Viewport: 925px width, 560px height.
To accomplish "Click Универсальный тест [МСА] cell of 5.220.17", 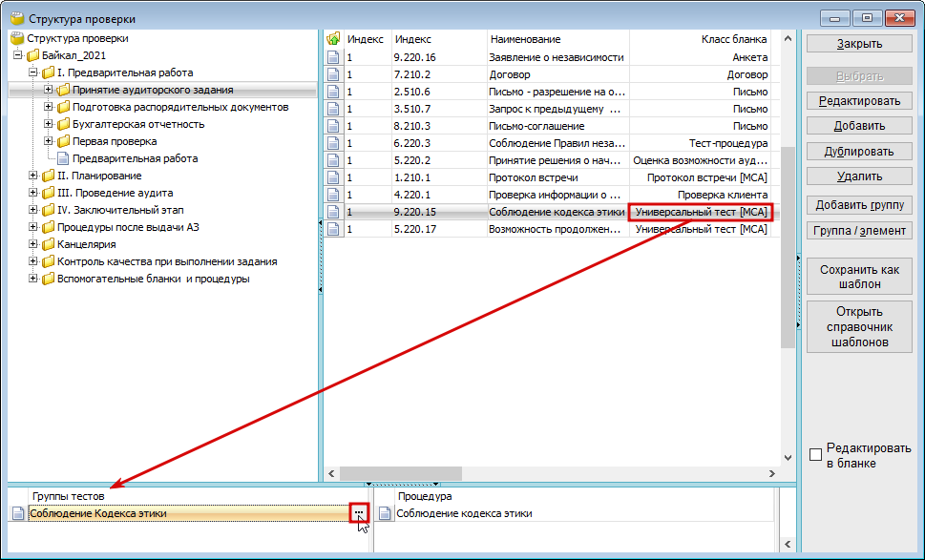I will tap(701, 229).
